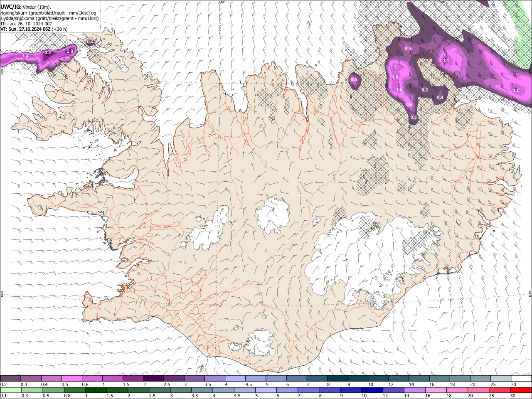This screenshot has height=399, width=532.
Task: Click the 0.4 precipitation value on the map
Action: (x=440, y=97)
